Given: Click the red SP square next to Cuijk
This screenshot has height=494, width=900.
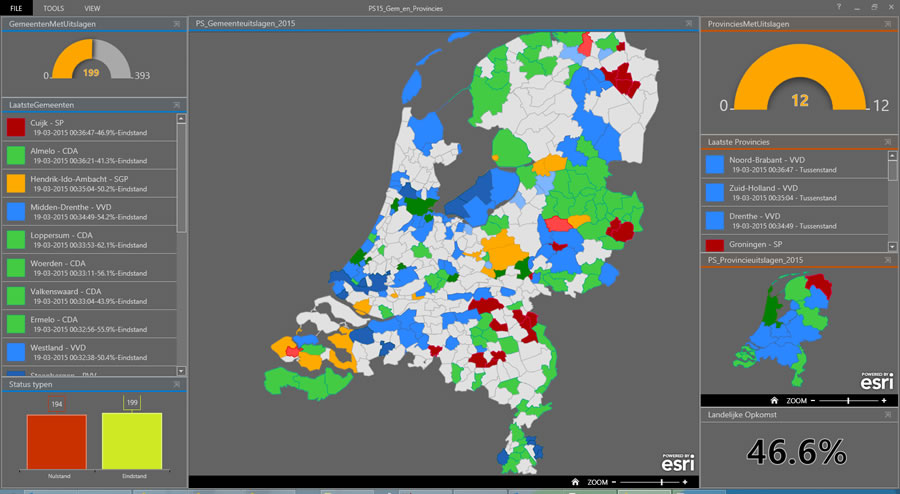Looking at the screenshot, I should point(15,127).
